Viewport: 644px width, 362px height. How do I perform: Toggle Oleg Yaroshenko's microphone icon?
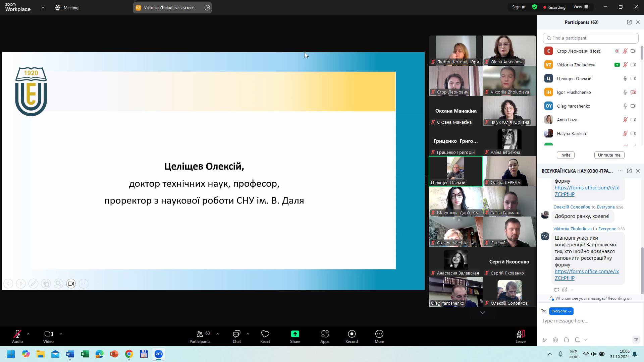click(x=625, y=106)
